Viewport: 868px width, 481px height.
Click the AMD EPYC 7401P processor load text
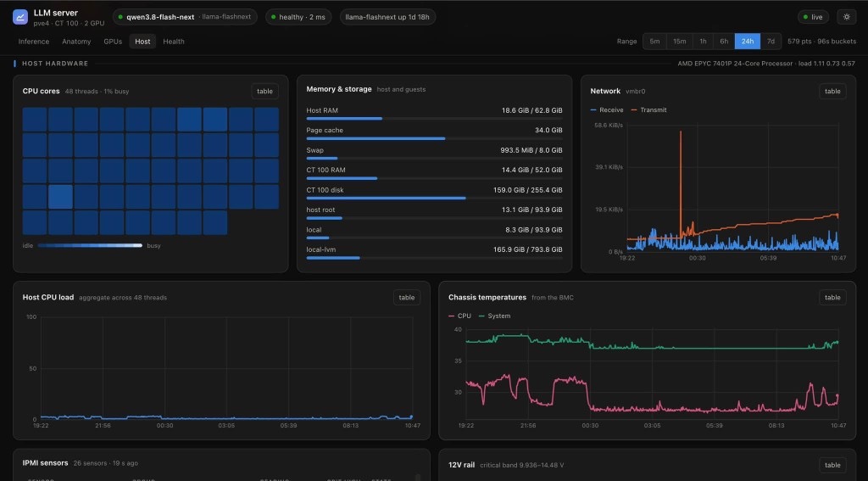766,64
